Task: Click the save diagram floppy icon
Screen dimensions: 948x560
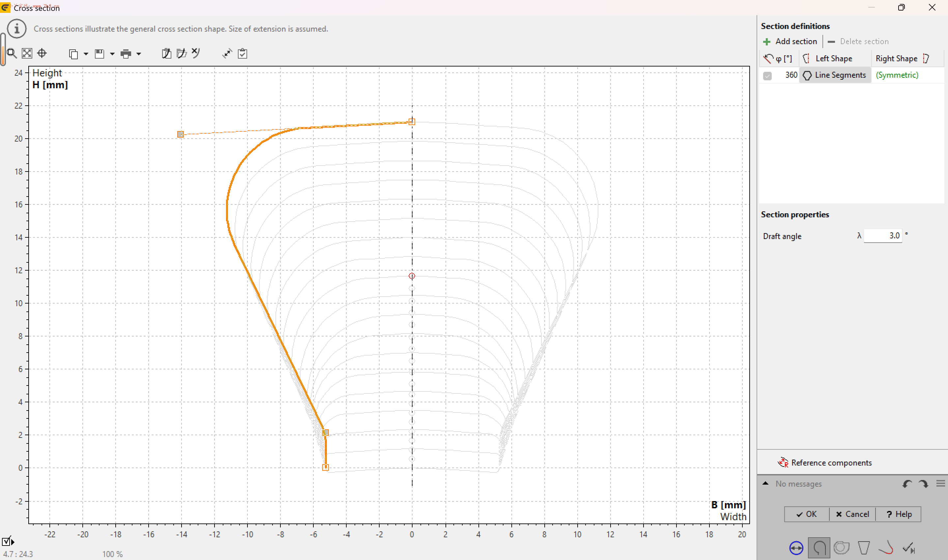Action: point(99,54)
